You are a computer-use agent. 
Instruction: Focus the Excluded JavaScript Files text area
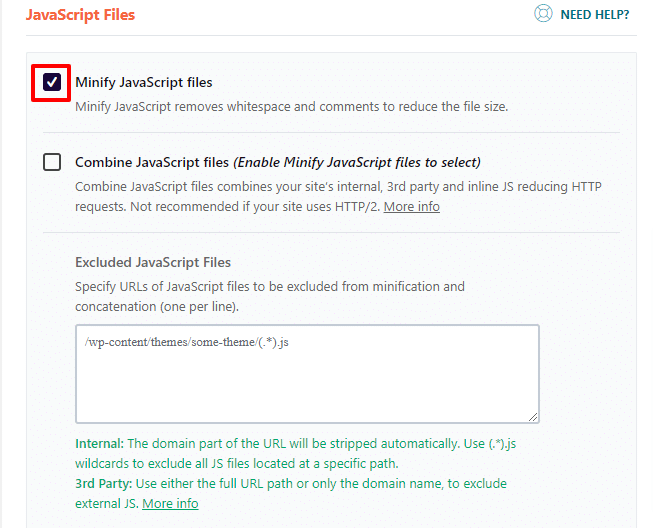pyautogui.click(x=307, y=374)
